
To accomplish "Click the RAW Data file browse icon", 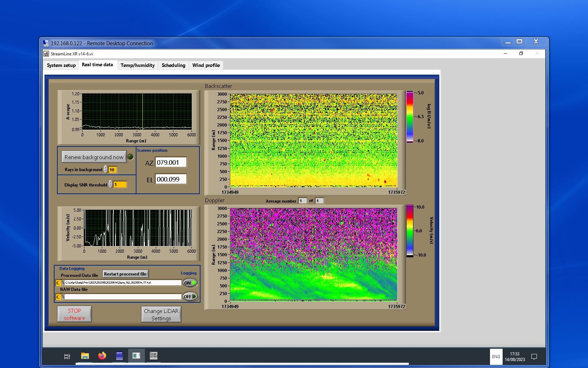I will click(x=63, y=297).
